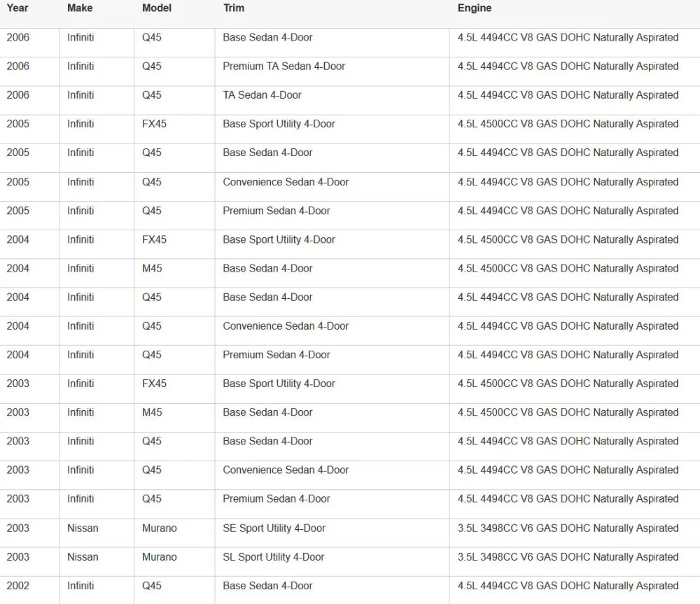
Task: Select 'Convenience Sedan 4-Door' trim in 2003 row
Action: point(286,470)
